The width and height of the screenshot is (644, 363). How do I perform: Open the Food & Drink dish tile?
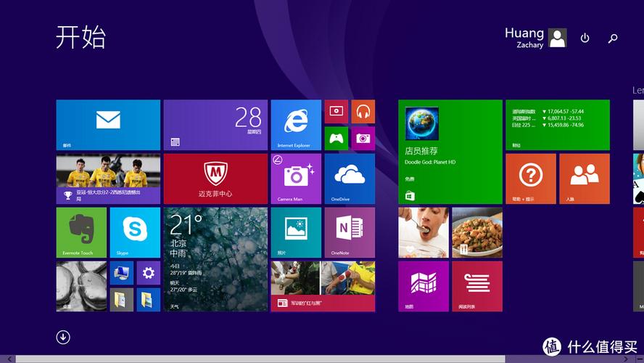click(477, 232)
